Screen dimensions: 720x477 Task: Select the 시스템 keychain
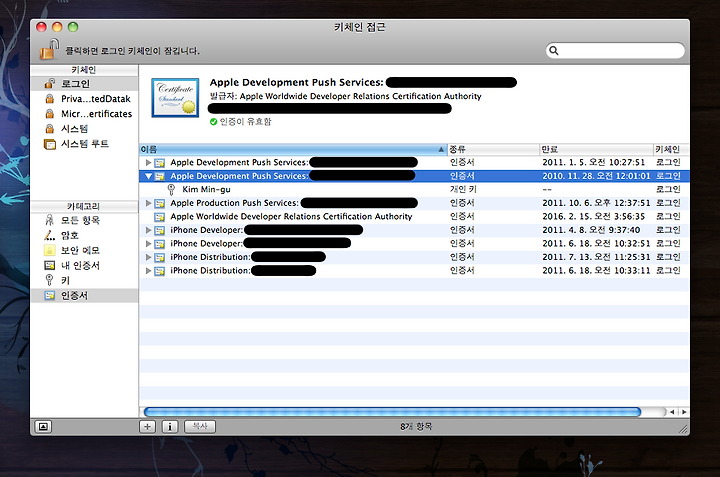click(x=84, y=129)
